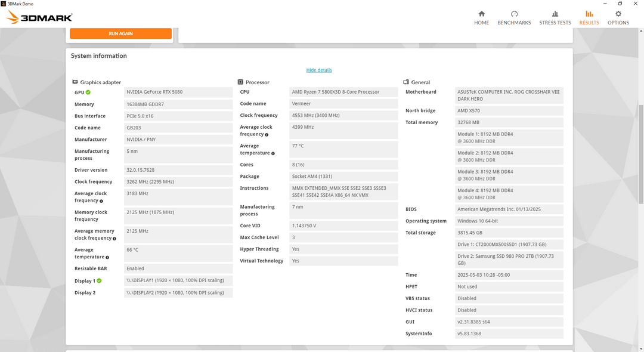Click the Processor section chip icon
The height and width of the screenshot is (352, 644).
(240, 82)
